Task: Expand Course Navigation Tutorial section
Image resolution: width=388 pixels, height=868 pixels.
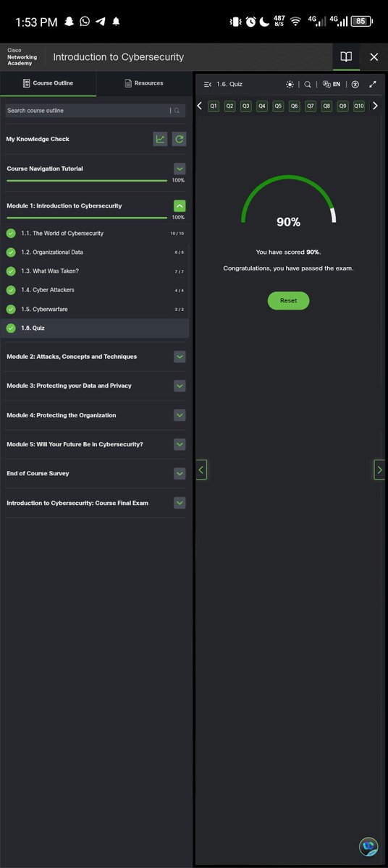Action: click(180, 169)
